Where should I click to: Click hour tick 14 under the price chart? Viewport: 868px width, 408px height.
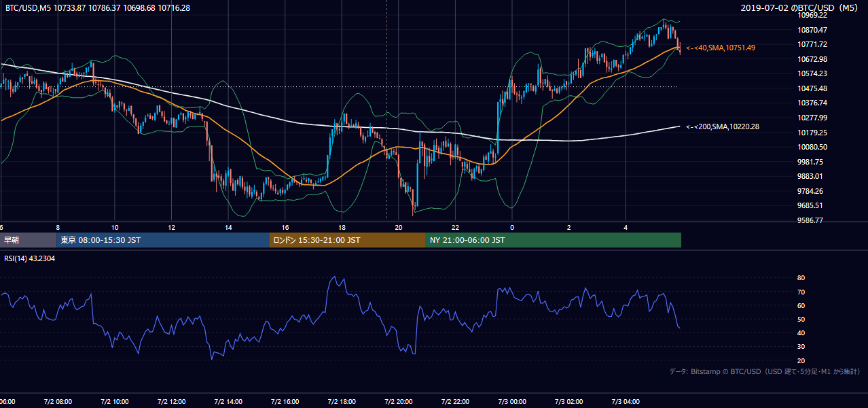(228, 227)
